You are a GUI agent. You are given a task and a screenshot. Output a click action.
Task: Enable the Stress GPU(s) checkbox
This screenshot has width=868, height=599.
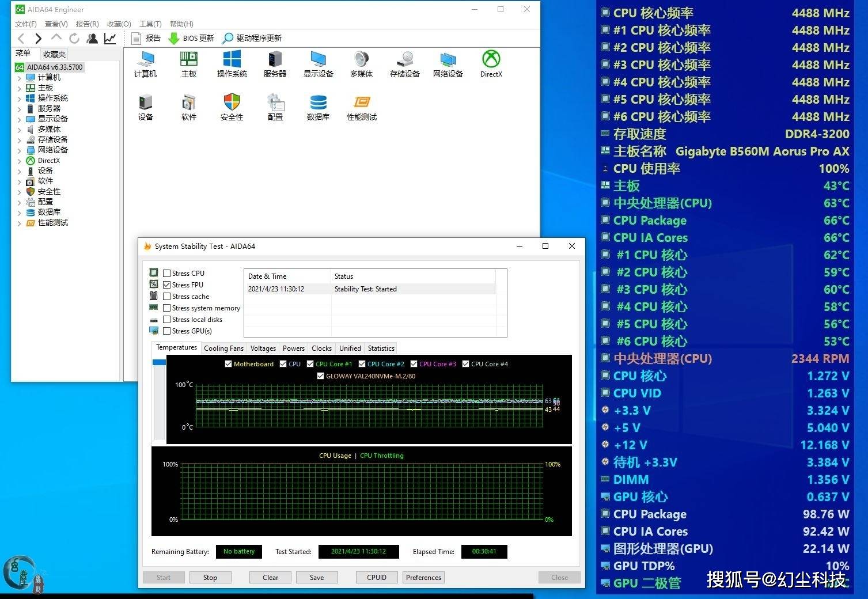167,331
